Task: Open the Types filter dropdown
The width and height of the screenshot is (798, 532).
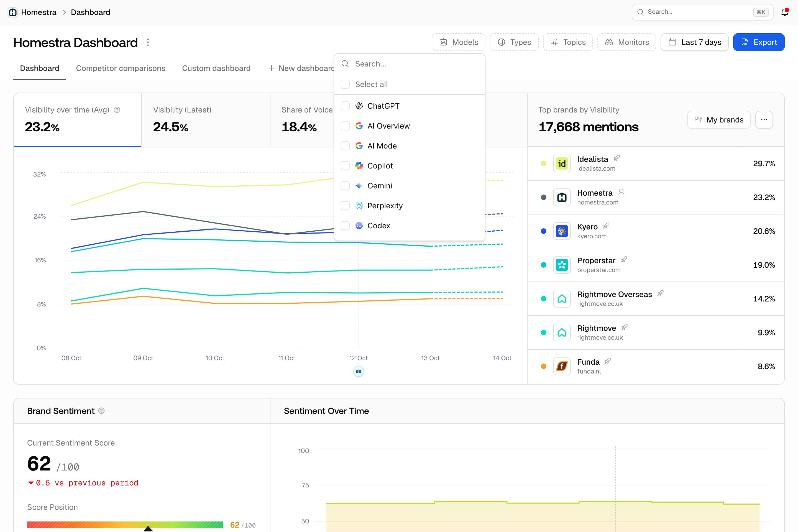Action: point(514,42)
